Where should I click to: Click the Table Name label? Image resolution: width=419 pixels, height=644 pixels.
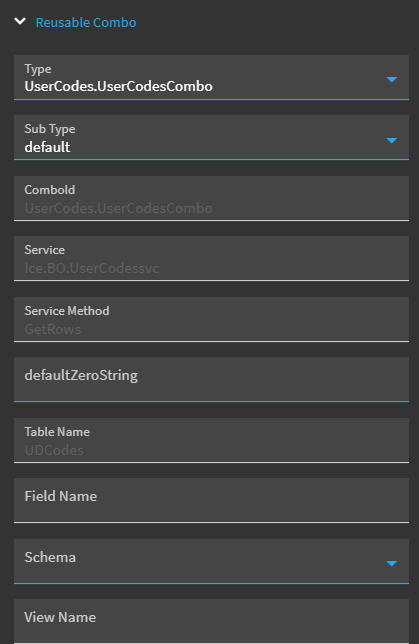[x=57, y=432]
